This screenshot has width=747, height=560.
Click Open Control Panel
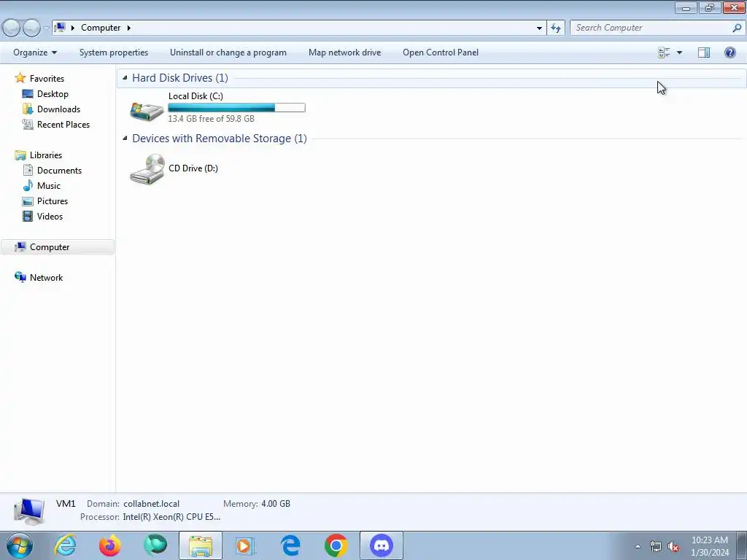(x=440, y=52)
